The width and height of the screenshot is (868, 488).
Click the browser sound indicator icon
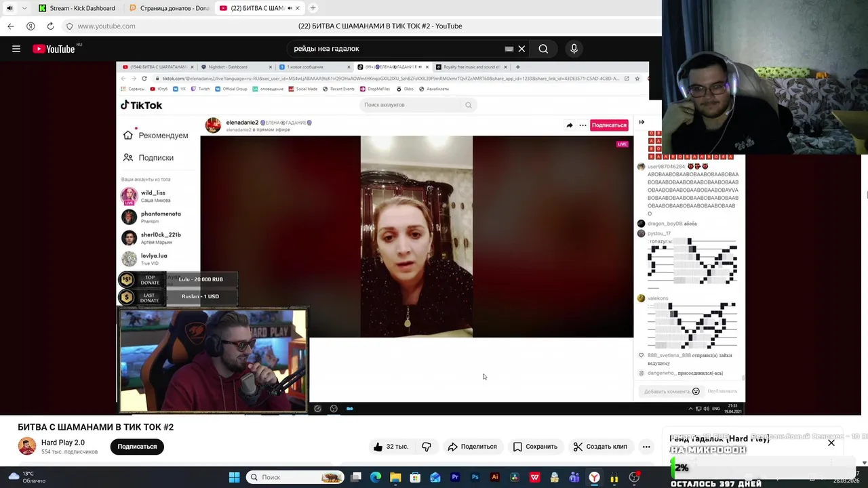pos(9,8)
